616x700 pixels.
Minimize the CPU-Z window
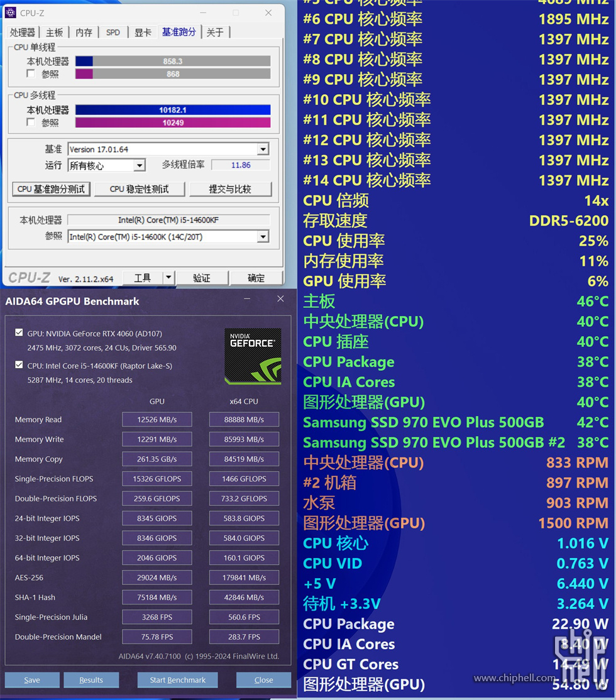[x=203, y=13]
